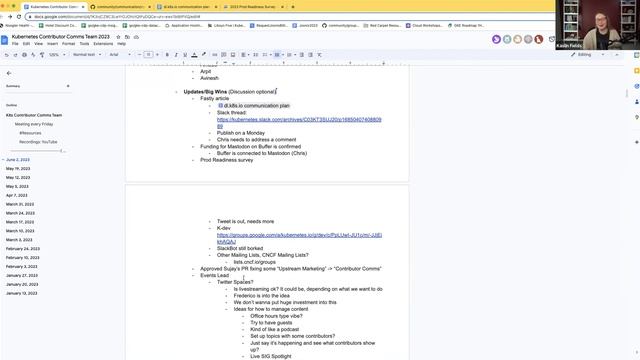Viewport: 640px width, 360px height.
Task: Click the cloud document status icon
Action: 136,37
